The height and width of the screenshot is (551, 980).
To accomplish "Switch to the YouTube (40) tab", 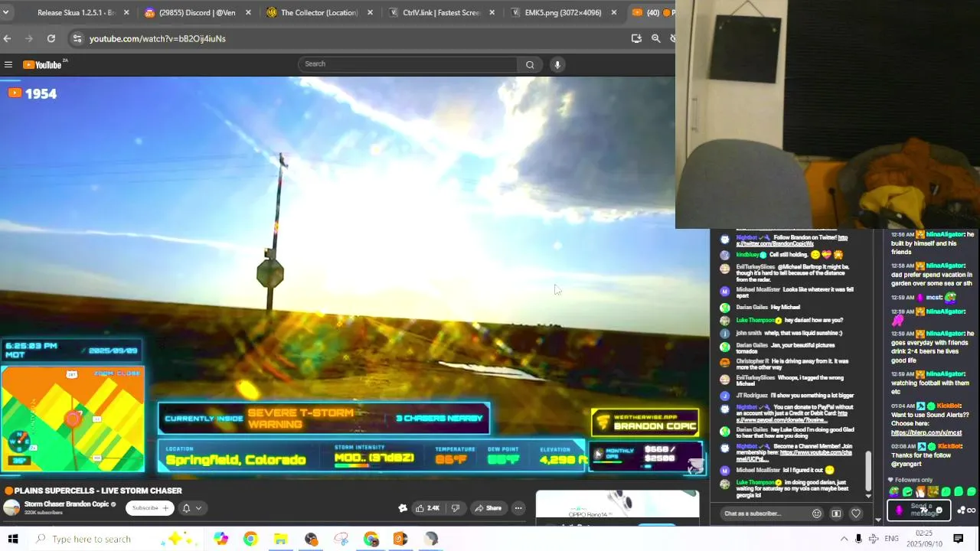I will (652, 12).
